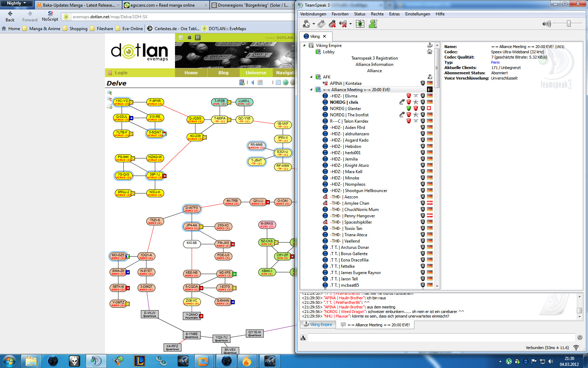
Task: Click the globe icon beside Delve title
Action: coord(286,82)
